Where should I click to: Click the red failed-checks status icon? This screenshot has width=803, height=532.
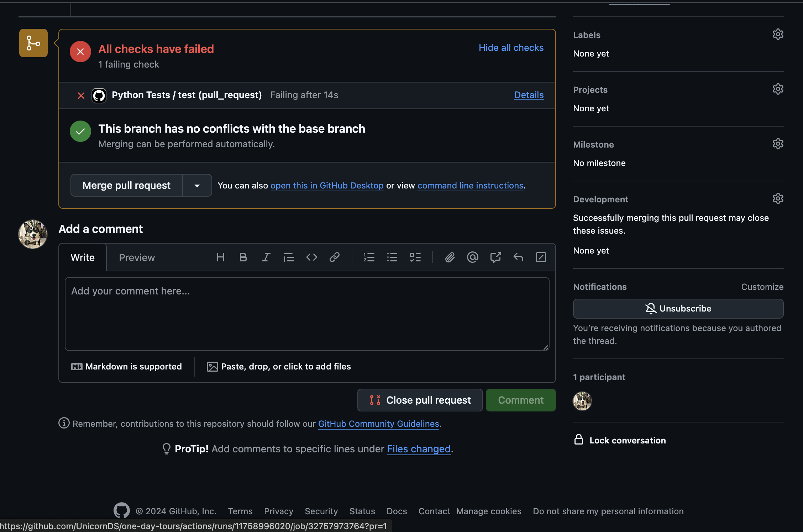pyautogui.click(x=80, y=52)
